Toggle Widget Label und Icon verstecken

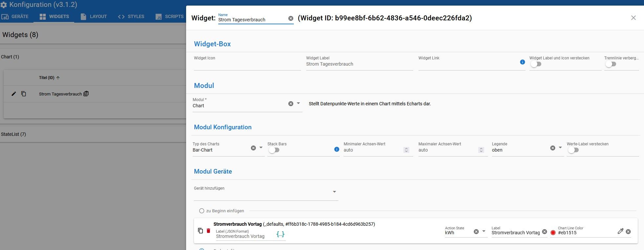(536, 64)
